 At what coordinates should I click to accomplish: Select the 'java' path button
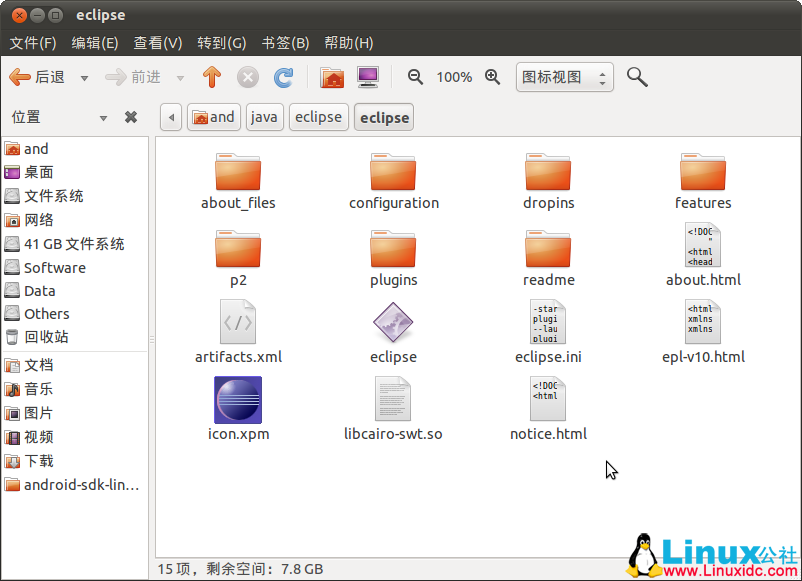click(264, 117)
